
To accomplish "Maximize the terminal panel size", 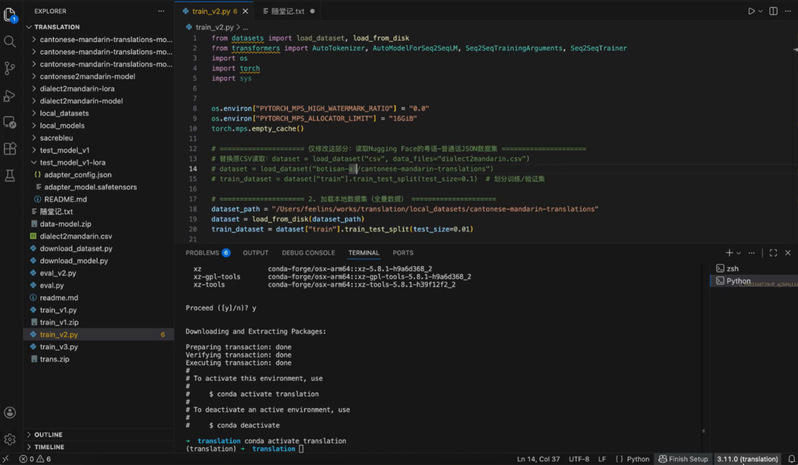I will [773, 253].
